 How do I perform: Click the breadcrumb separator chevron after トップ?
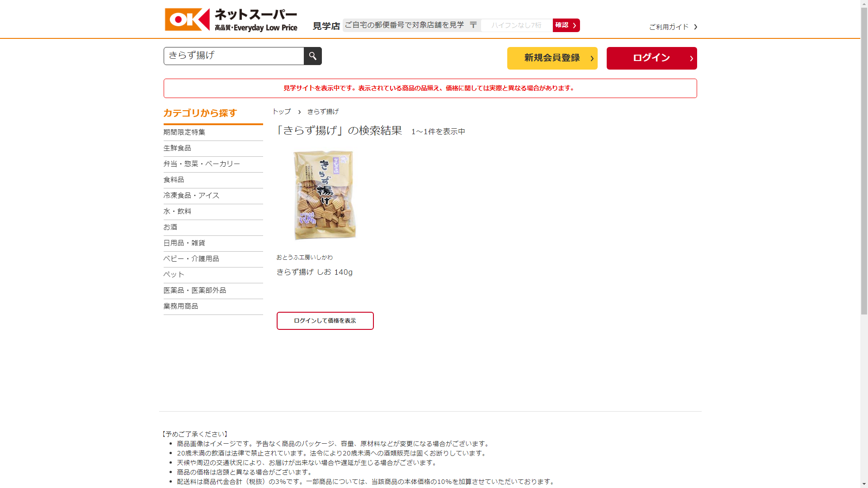(x=299, y=112)
